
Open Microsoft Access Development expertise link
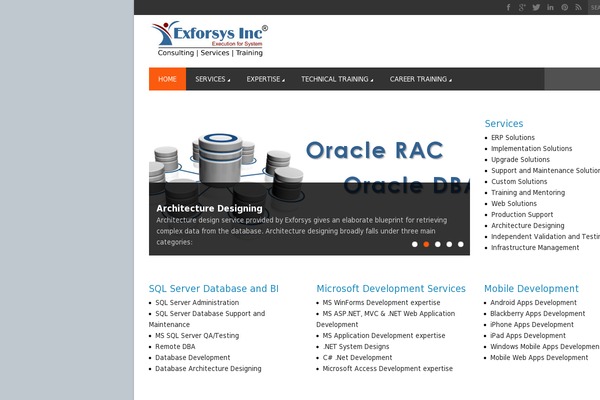pyautogui.click(x=388, y=369)
